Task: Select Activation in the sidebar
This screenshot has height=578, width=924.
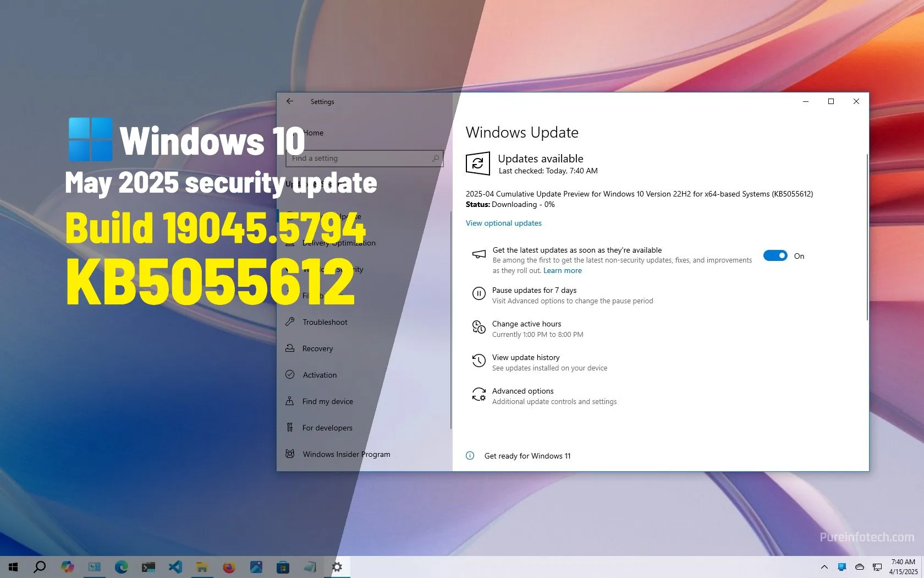Action: click(364, 375)
